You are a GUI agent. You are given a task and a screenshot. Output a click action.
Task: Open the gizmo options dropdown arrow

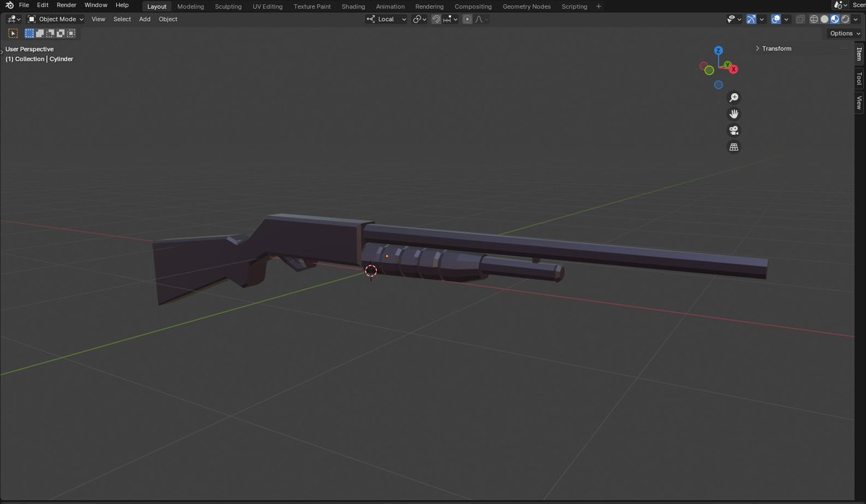[x=761, y=19]
